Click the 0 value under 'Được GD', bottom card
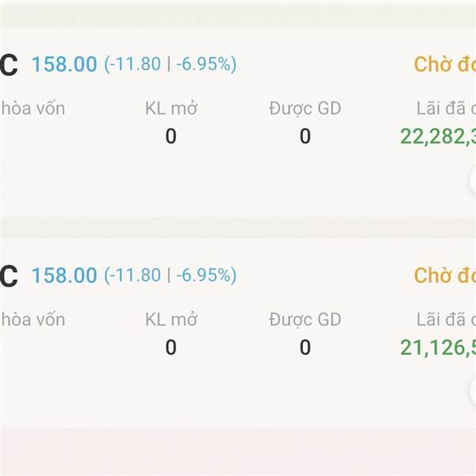This screenshot has height=476, width=476. [305, 347]
